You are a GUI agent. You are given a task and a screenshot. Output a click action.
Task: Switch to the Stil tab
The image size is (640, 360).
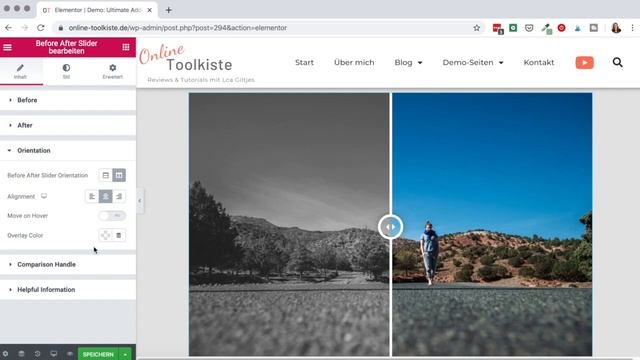[x=66, y=71]
